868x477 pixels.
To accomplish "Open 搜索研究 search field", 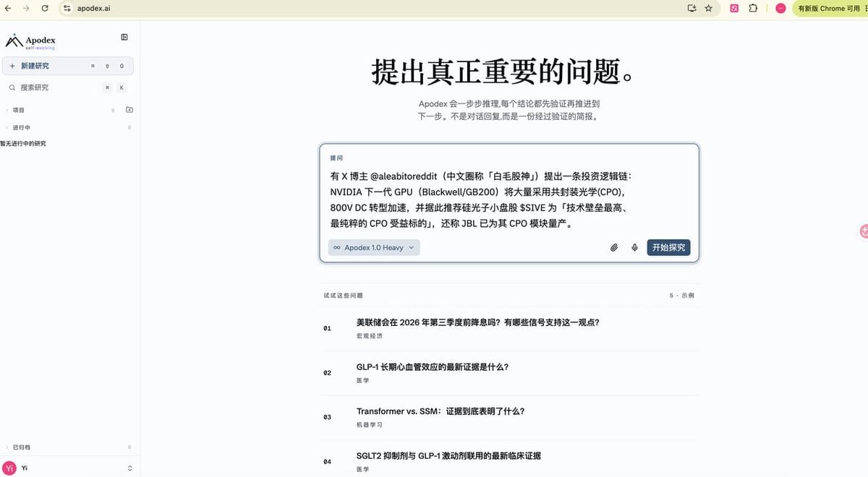I will point(68,87).
